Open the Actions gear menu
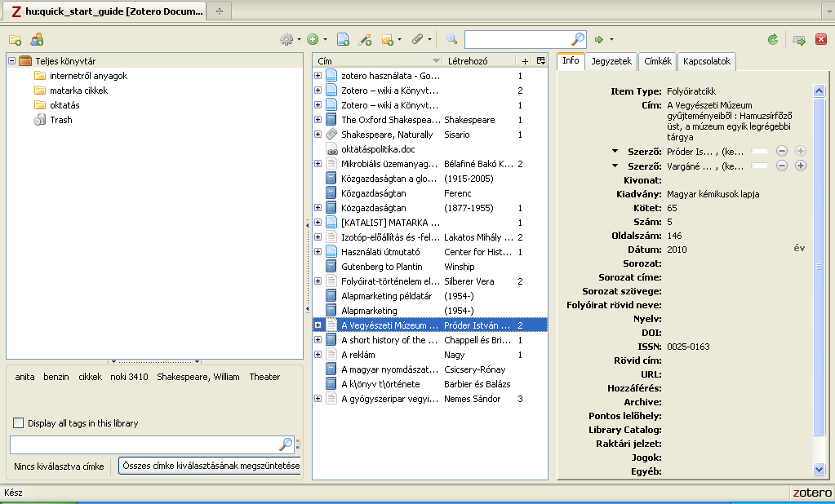Screen dimensions: 835x504 pyautogui.click(x=286, y=39)
